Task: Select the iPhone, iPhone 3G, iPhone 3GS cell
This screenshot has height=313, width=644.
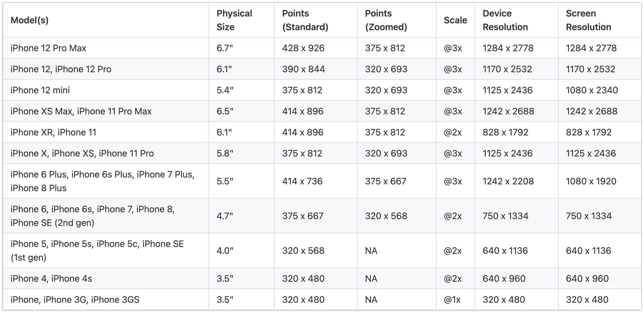Action: click(75, 300)
